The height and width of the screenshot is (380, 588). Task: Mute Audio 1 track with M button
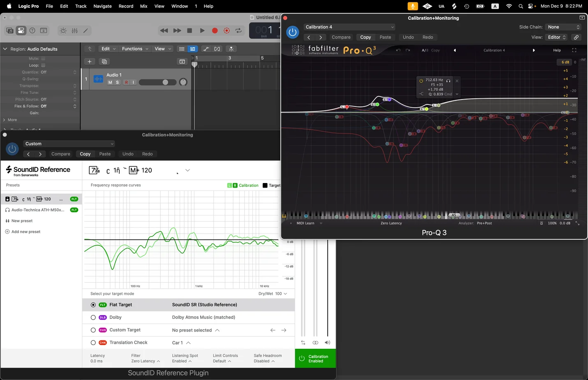[110, 82]
